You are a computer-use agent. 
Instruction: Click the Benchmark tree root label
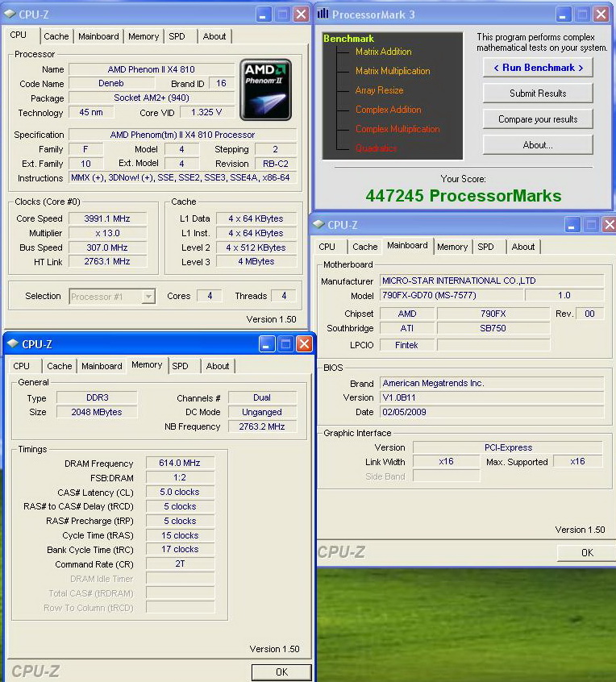click(348, 38)
